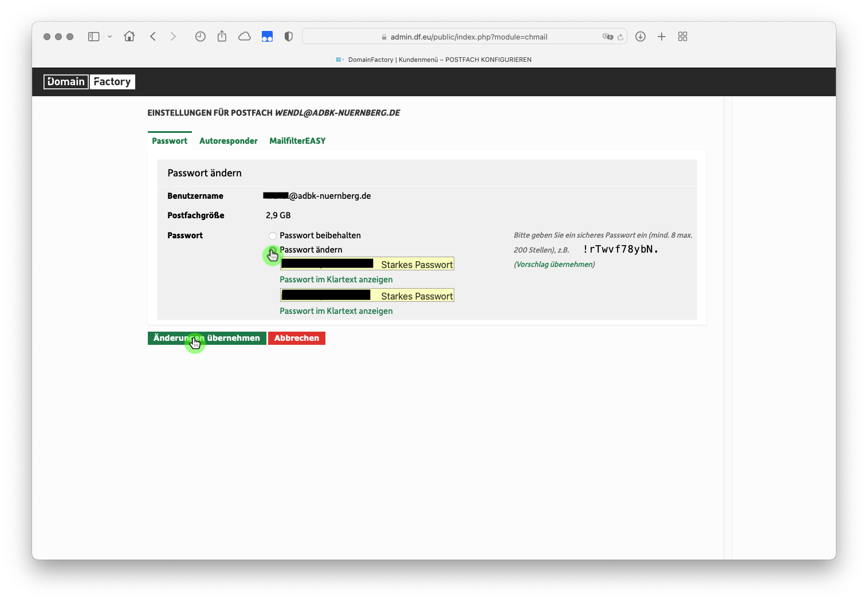The width and height of the screenshot is (868, 602).
Task: Open the browsing history clock icon
Action: [200, 37]
